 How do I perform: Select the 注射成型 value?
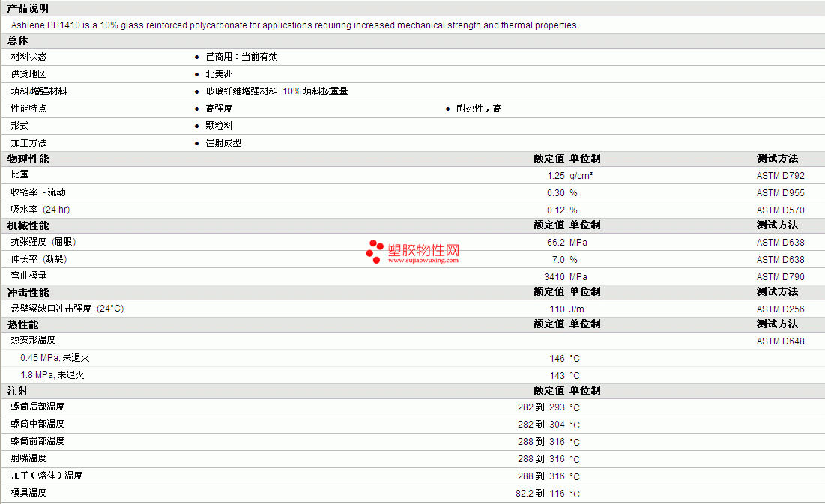(223, 143)
